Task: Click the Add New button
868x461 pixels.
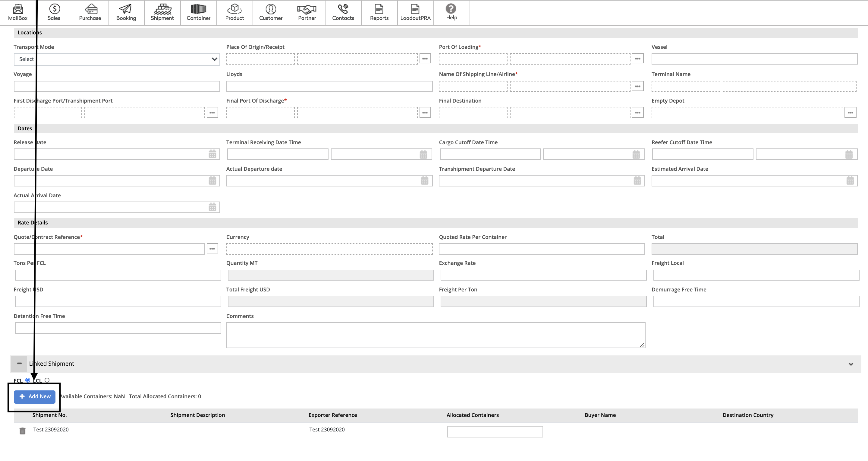Action: coord(35,397)
